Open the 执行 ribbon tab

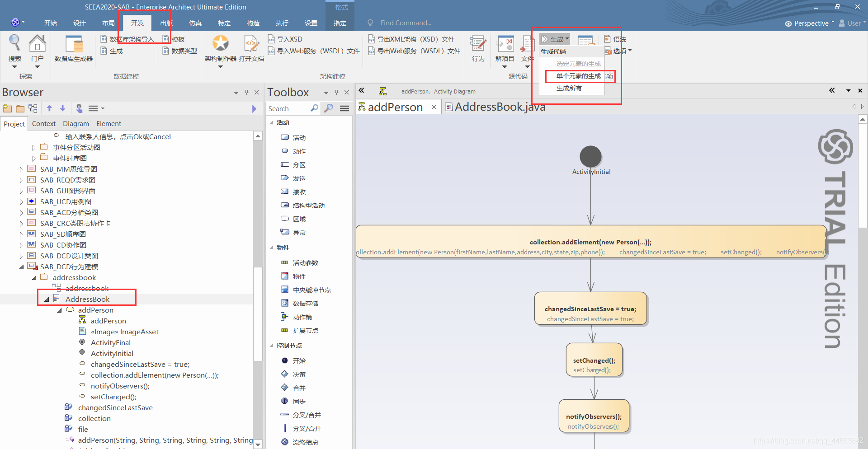coord(282,23)
